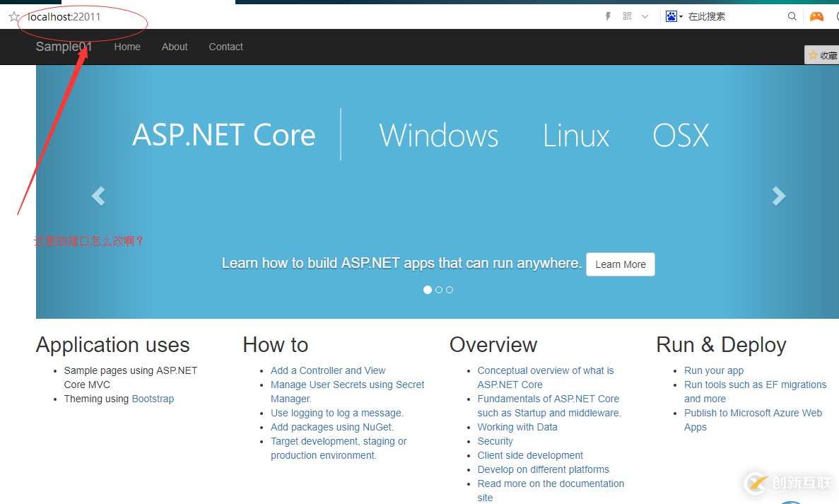Click the Learn More button
This screenshot has width=839, height=504.
(x=621, y=264)
